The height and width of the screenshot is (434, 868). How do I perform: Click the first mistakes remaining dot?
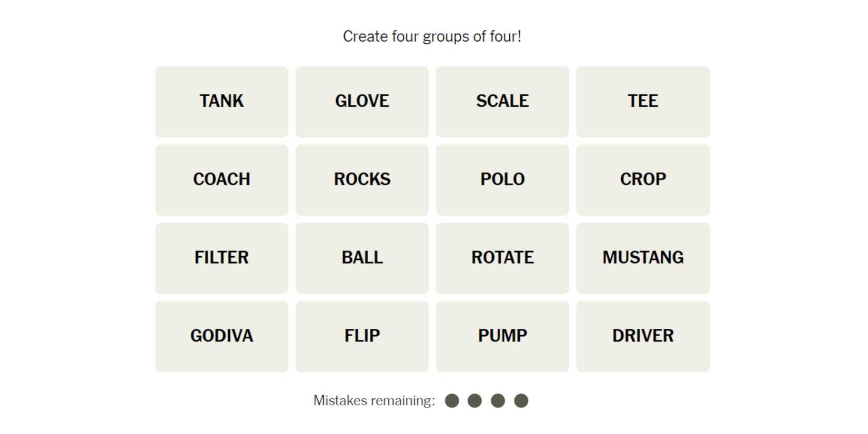pos(452,401)
